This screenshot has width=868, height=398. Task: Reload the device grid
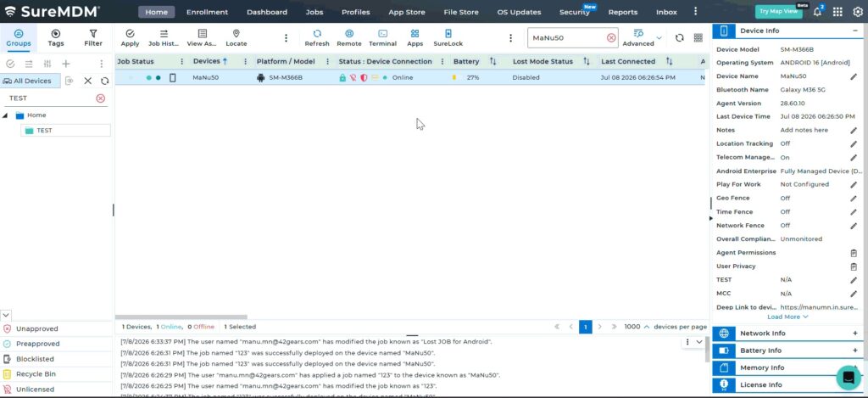tap(679, 37)
